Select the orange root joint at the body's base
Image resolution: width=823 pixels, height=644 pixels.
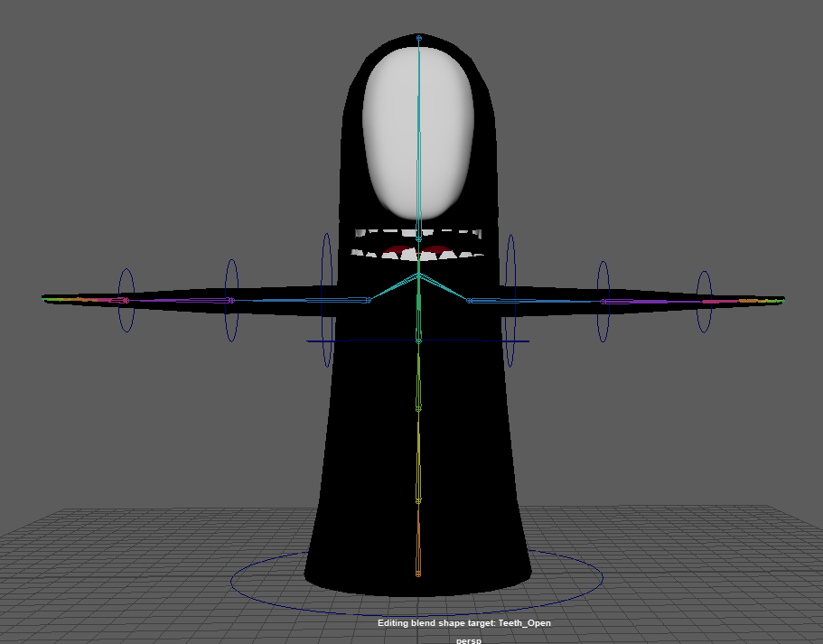(x=418, y=574)
